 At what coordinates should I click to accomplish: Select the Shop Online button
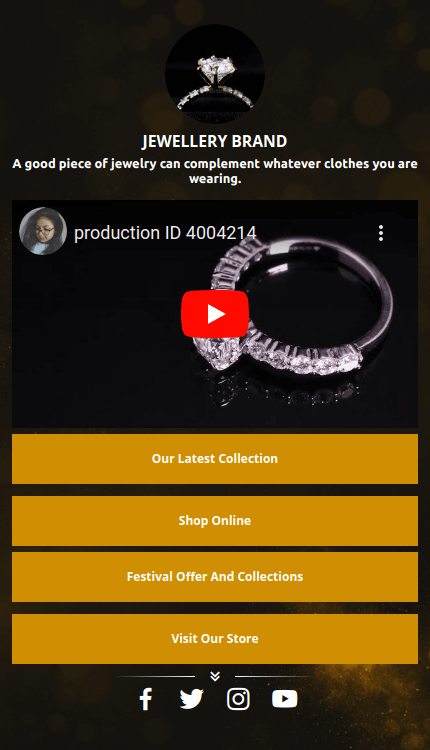pyautogui.click(x=215, y=521)
